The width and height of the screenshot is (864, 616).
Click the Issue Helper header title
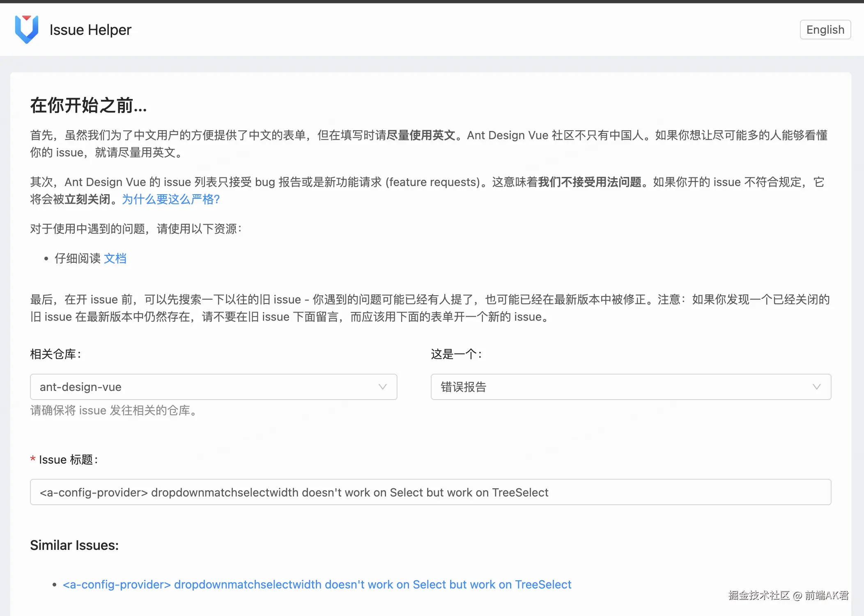(90, 30)
